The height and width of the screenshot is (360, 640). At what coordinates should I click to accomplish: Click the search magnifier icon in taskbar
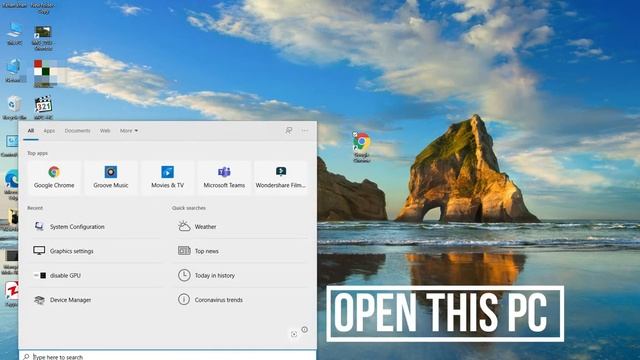[26, 357]
